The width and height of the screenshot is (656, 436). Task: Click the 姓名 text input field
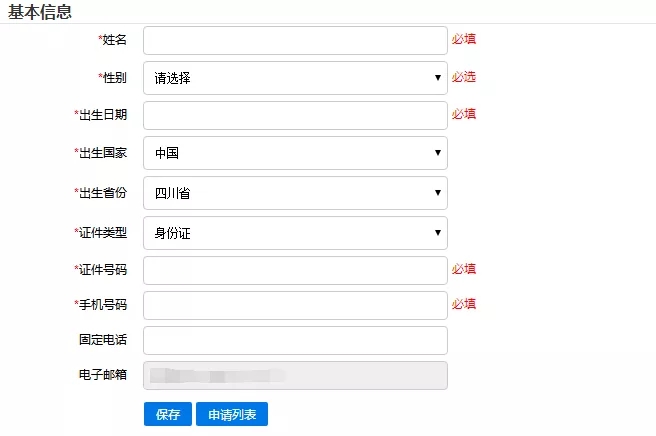click(x=295, y=41)
